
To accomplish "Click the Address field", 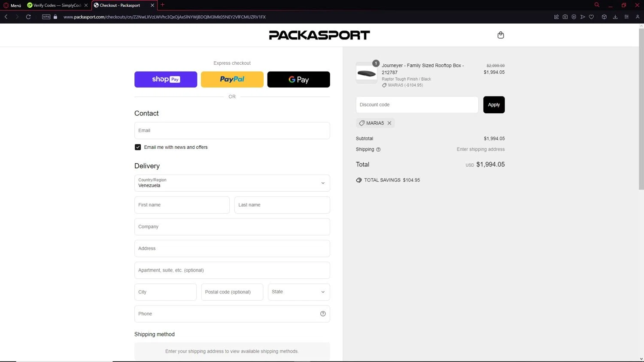I will [x=232, y=249].
